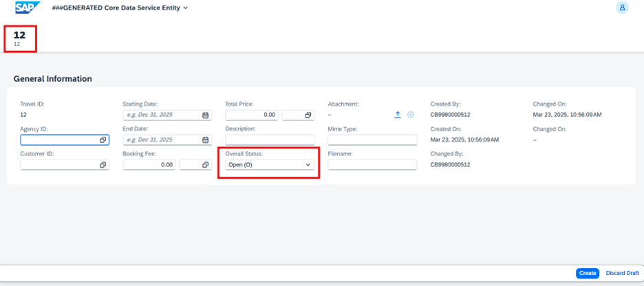Open the user profile avatar icon
The width and height of the screenshot is (644, 286).
(x=622, y=8)
